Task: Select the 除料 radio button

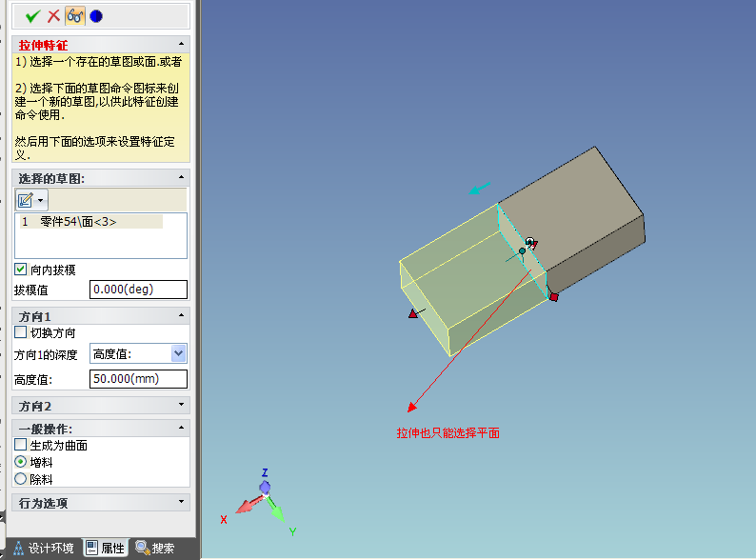Action: [21, 479]
